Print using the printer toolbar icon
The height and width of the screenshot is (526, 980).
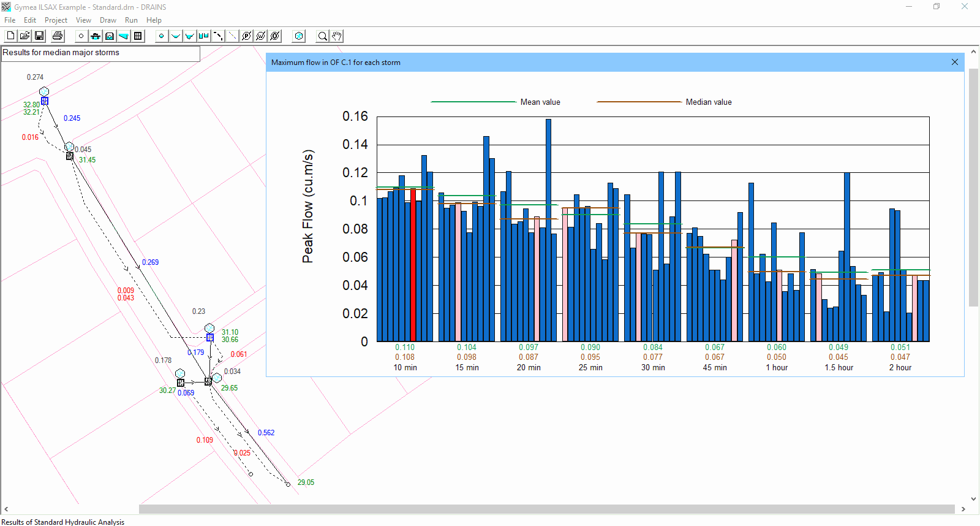58,36
